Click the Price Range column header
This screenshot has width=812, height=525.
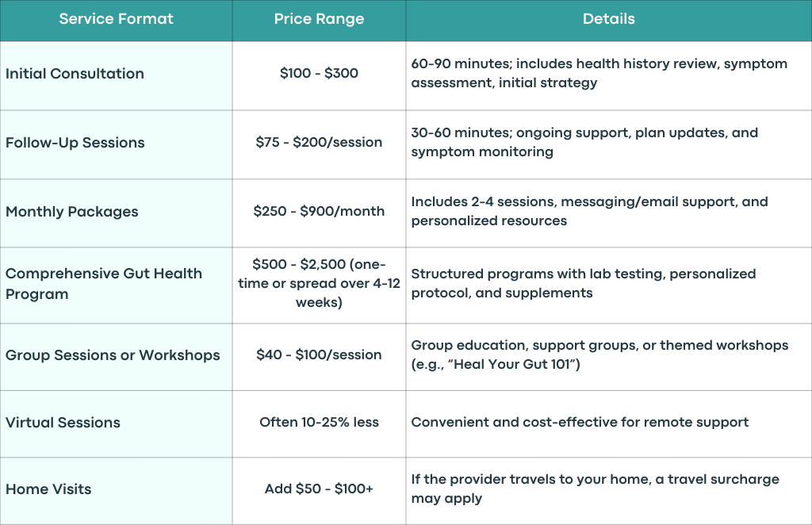tap(319, 20)
